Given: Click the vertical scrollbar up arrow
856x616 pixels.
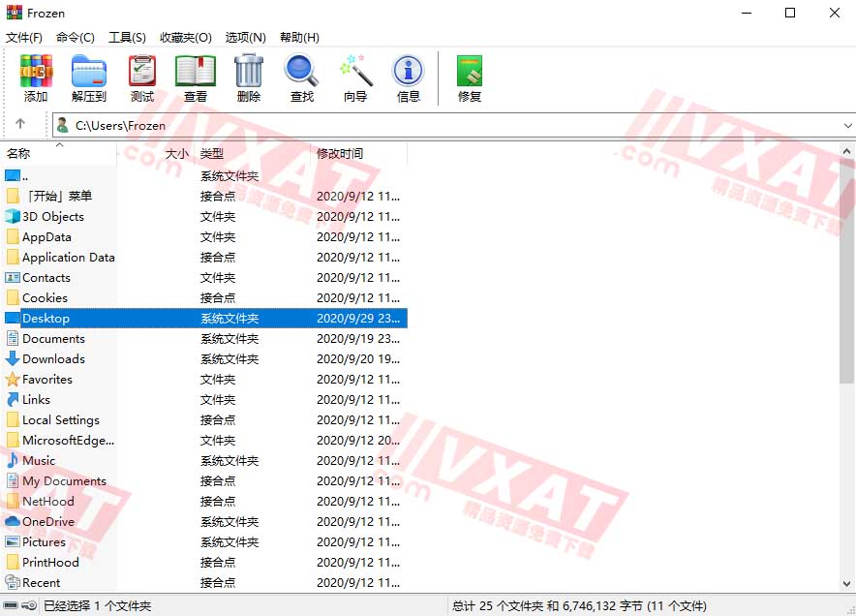Looking at the screenshot, I should tap(848, 150).
